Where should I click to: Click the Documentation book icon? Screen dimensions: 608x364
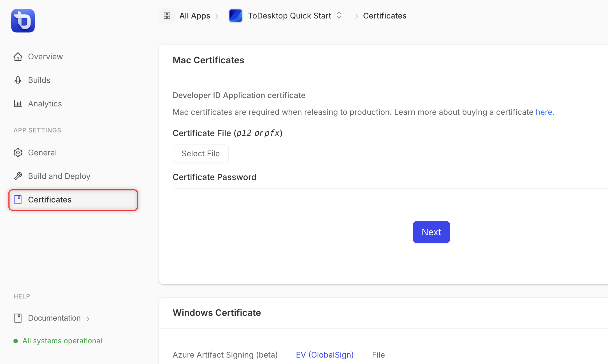tap(18, 318)
